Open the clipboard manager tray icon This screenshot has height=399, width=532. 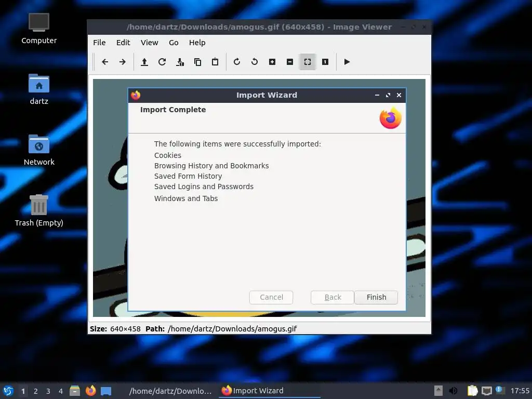click(472, 391)
